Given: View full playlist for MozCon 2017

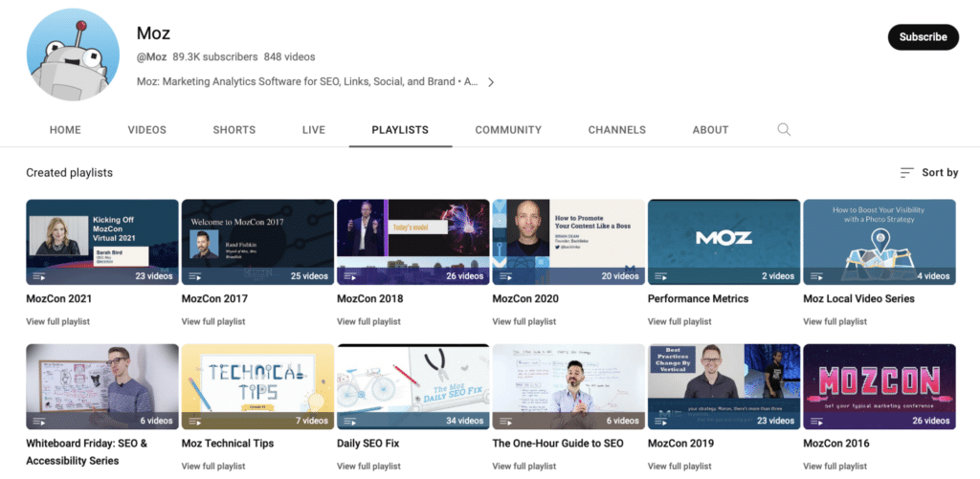Looking at the screenshot, I should coord(213,321).
